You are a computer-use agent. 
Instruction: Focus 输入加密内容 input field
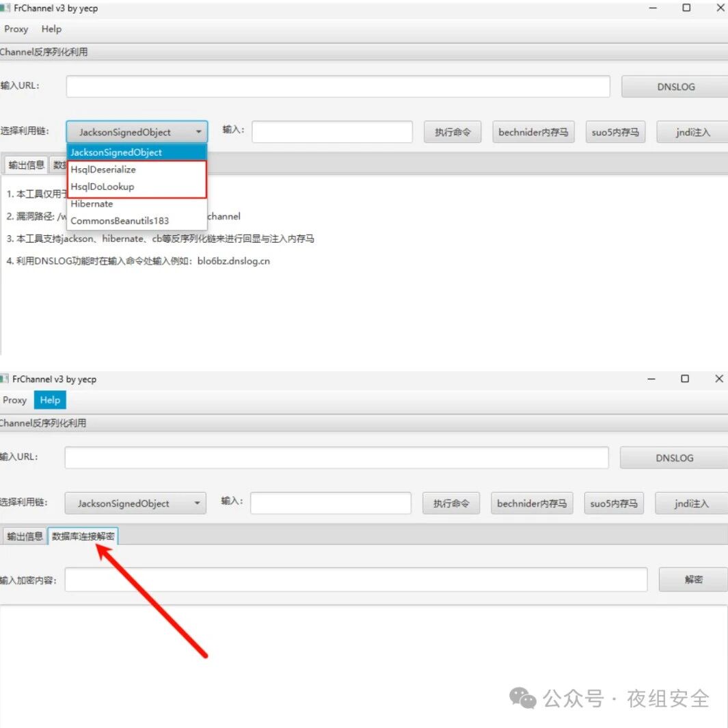coord(356,580)
